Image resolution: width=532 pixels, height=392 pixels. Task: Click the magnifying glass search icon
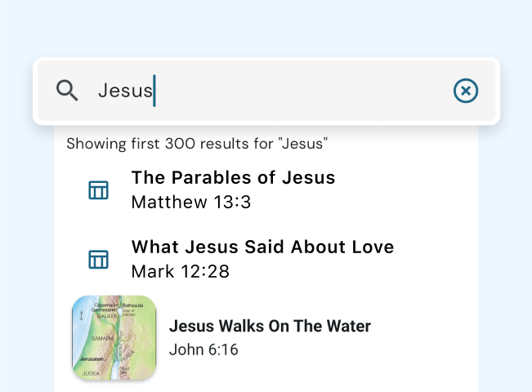(67, 91)
